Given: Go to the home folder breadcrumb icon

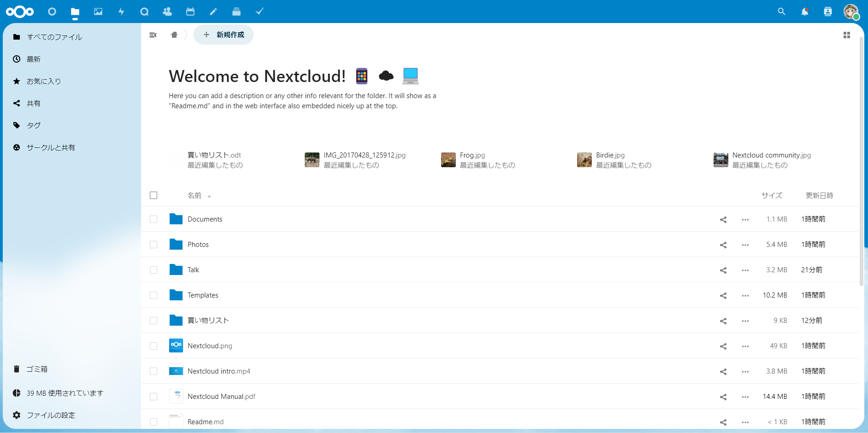Looking at the screenshot, I should [x=174, y=35].
